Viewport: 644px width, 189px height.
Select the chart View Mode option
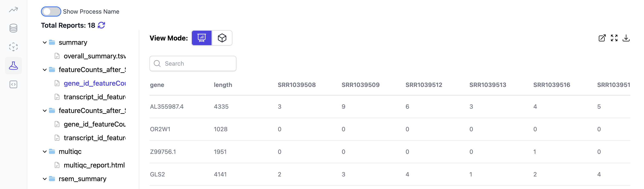[x=201, y=38]
